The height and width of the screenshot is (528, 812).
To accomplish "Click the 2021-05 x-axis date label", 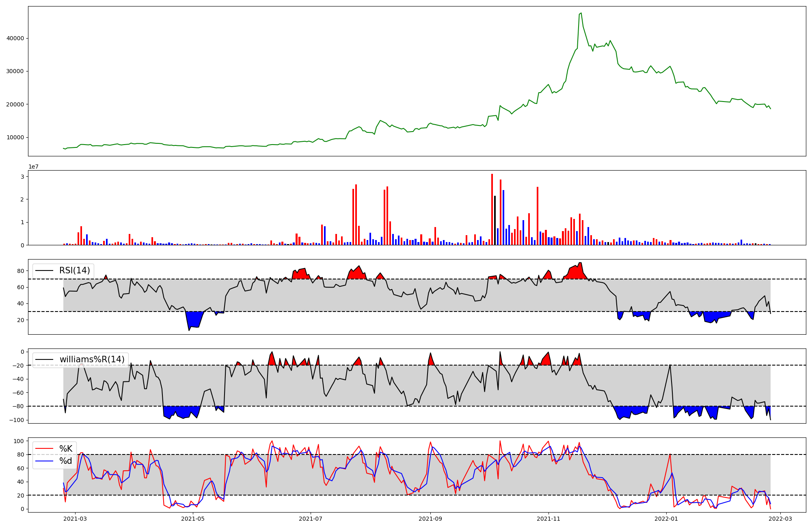I will tap(193, 519).
